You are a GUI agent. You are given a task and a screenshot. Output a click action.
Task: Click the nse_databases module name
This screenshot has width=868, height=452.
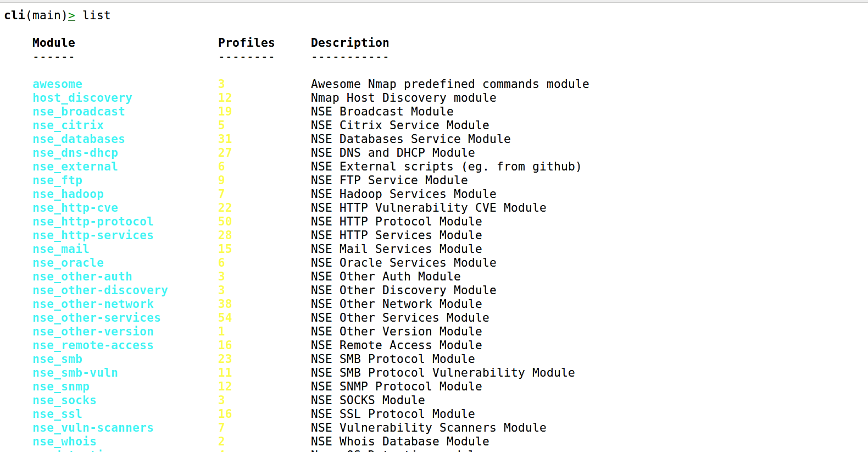[79, 139]
